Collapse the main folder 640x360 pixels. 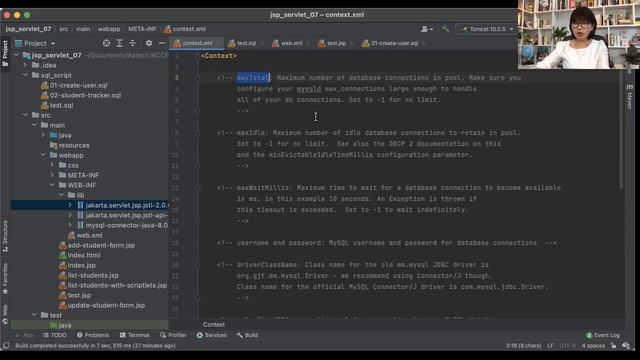click(35, 125)
